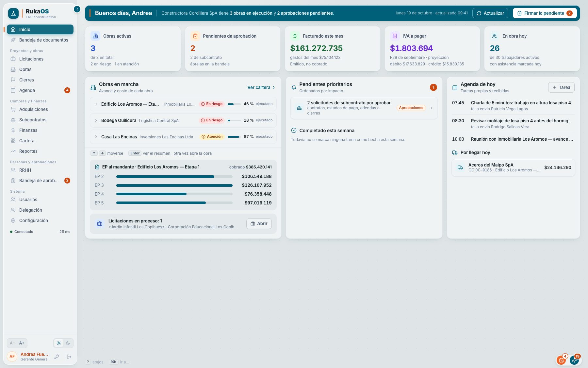Click the up arrow key hint button
The height and width of the screenshot is (368, 588).
pos(94,153)
